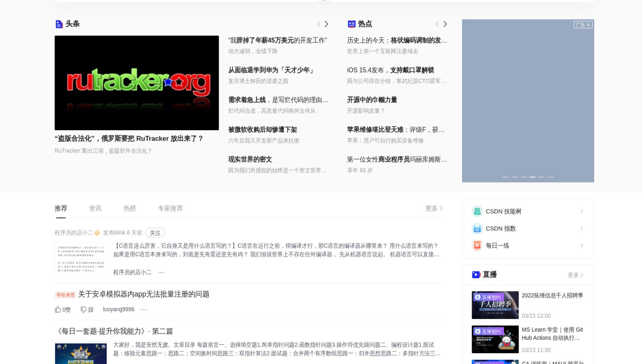Open hot item 苹果维修堪比登天难

click(396, 130)
